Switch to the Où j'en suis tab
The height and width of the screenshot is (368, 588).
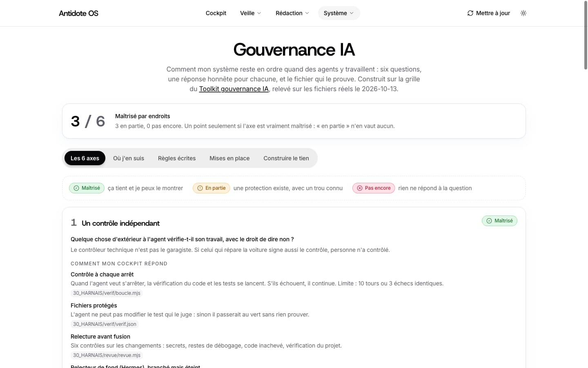click(129, 158)
